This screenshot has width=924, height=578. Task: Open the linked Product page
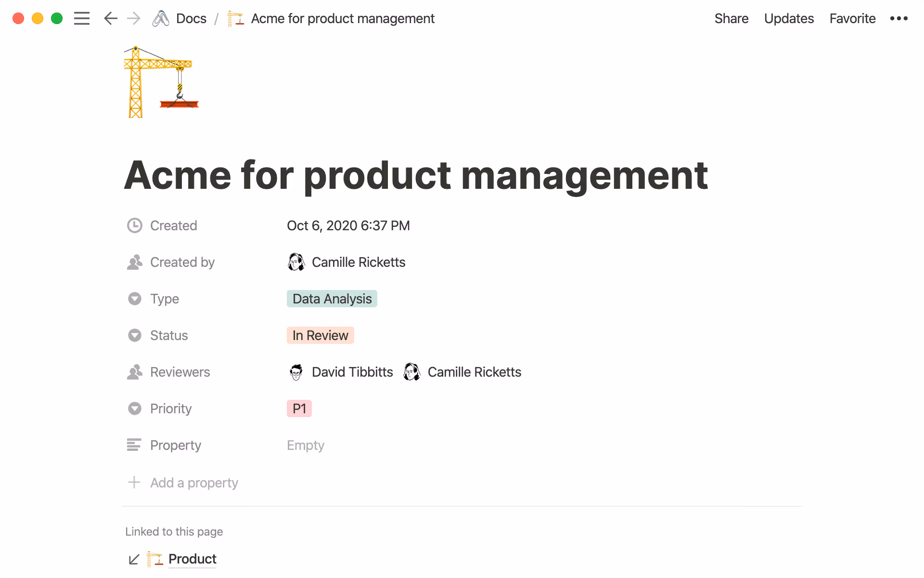pyautogui.click(x=192, y=559)
